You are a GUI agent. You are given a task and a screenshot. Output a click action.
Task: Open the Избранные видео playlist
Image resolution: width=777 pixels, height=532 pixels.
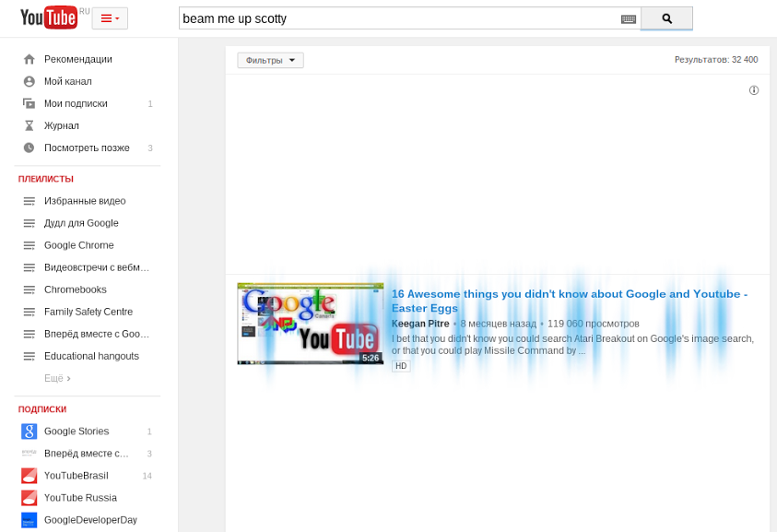tap(85, 201)
